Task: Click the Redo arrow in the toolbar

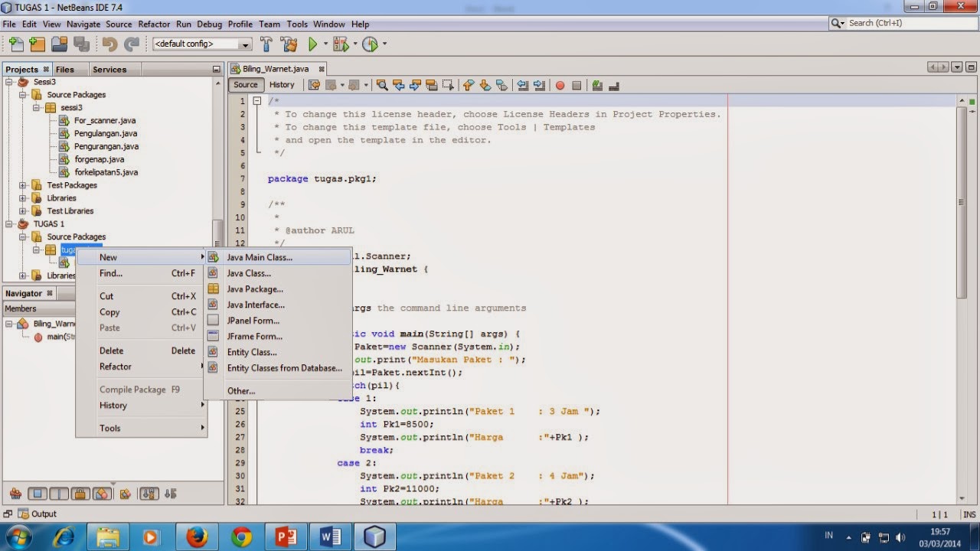Action: coord(132,44)
